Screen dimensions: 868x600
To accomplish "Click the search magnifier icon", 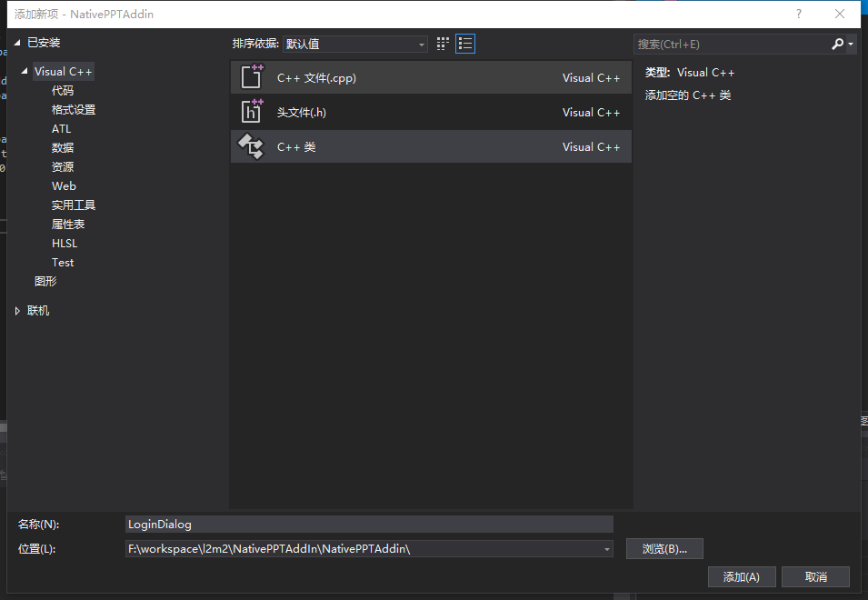I will coord(837,44).
